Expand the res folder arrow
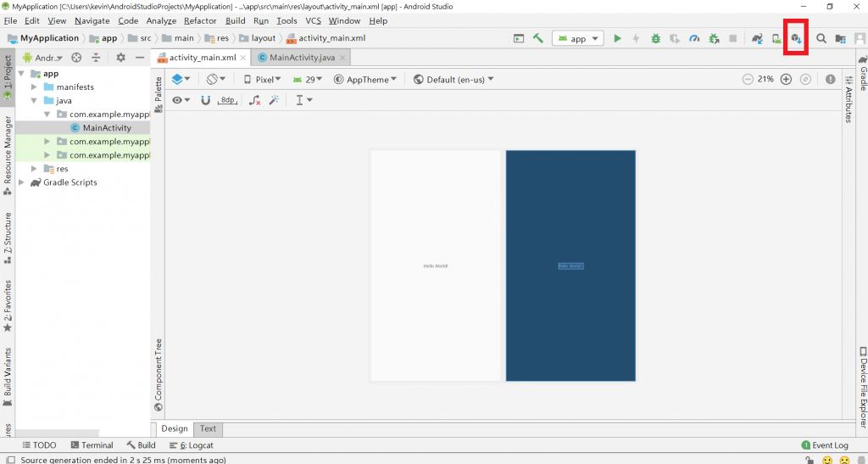 tap(34, 169)
